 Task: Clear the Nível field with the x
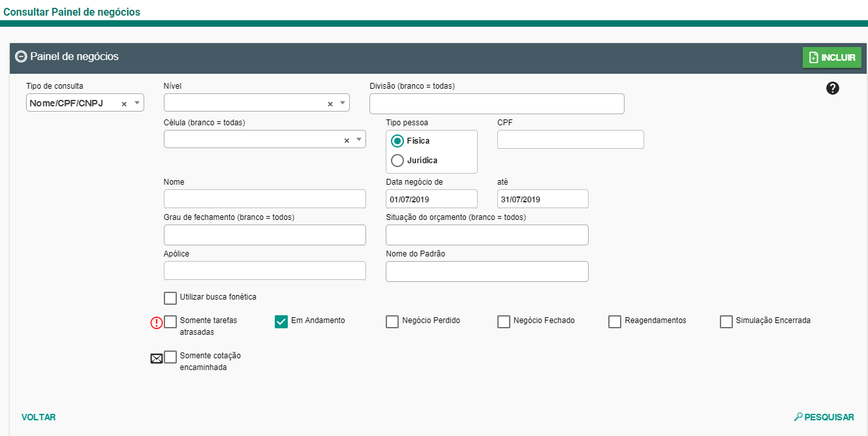coord(330,104)
